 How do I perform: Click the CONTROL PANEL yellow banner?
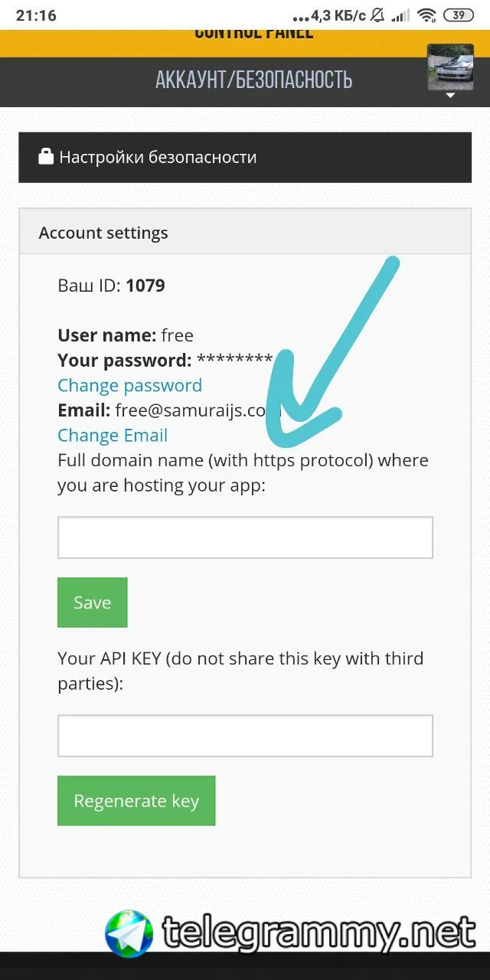pos(253,34)
